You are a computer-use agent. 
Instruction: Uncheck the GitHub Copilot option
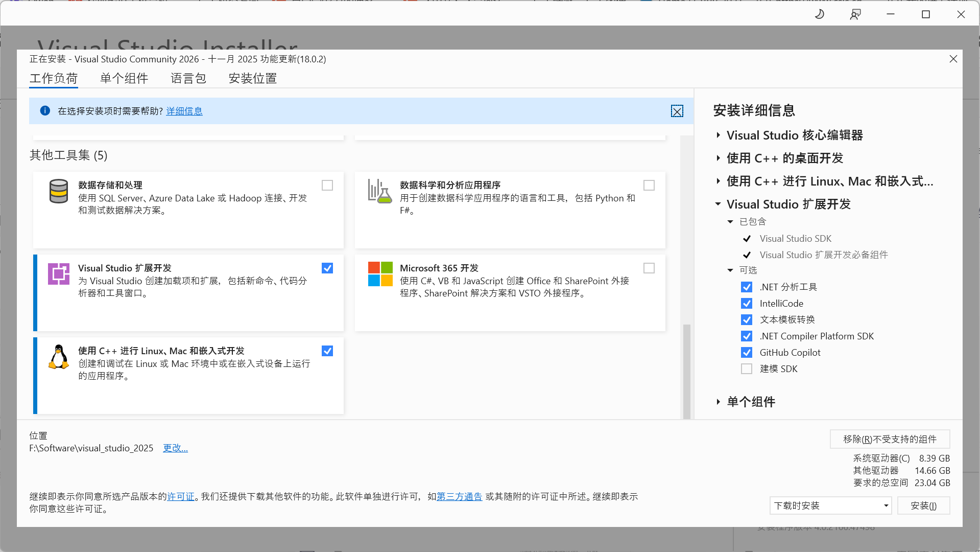747,353
